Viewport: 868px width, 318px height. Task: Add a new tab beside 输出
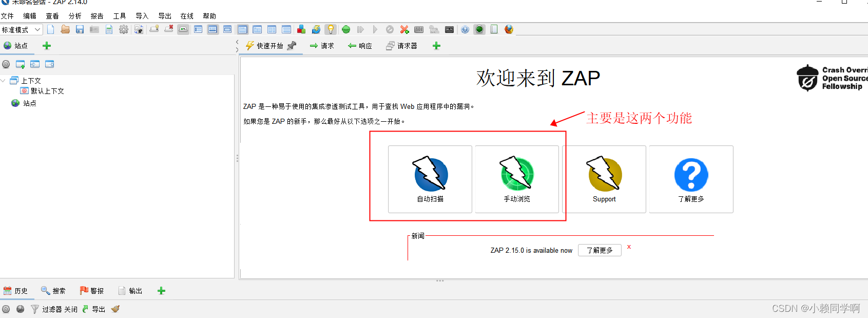pyautogui.click(x=161, y=291)
